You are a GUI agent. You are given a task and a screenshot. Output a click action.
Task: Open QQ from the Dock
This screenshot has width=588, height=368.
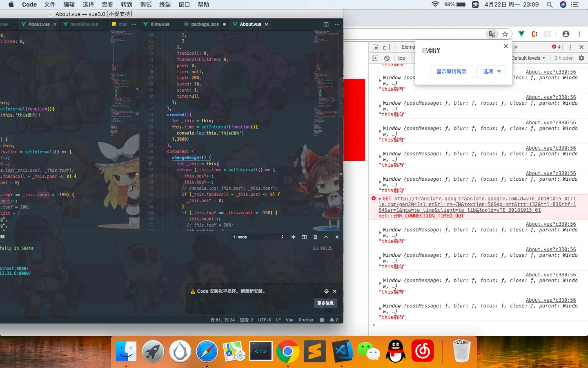396,351
